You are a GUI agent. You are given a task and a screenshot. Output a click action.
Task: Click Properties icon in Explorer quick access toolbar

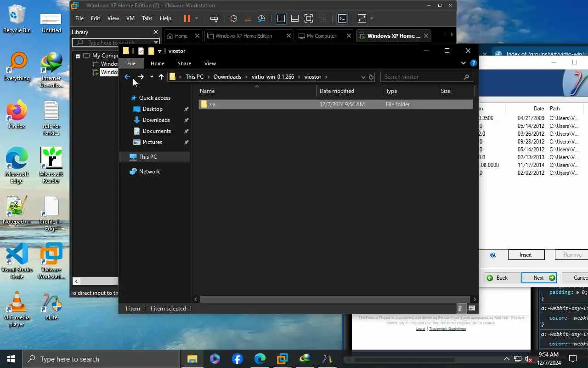[x=141, y=51]
